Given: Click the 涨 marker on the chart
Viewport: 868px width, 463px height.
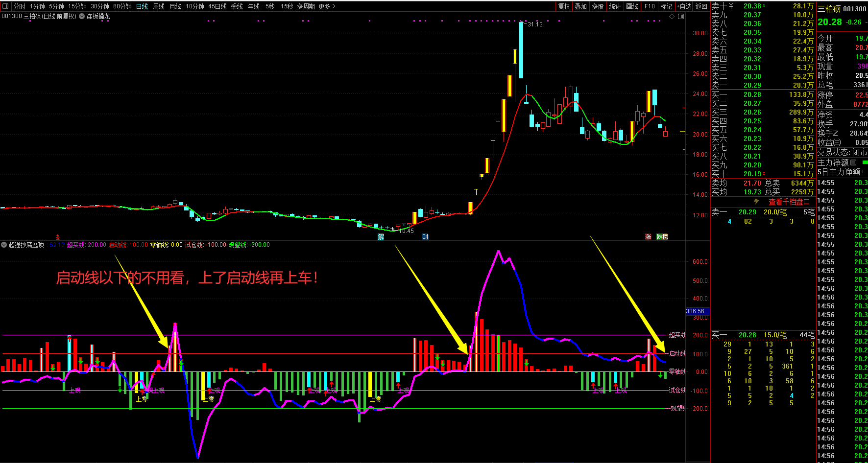Looking at the screenshot, I should click(648, 237).
